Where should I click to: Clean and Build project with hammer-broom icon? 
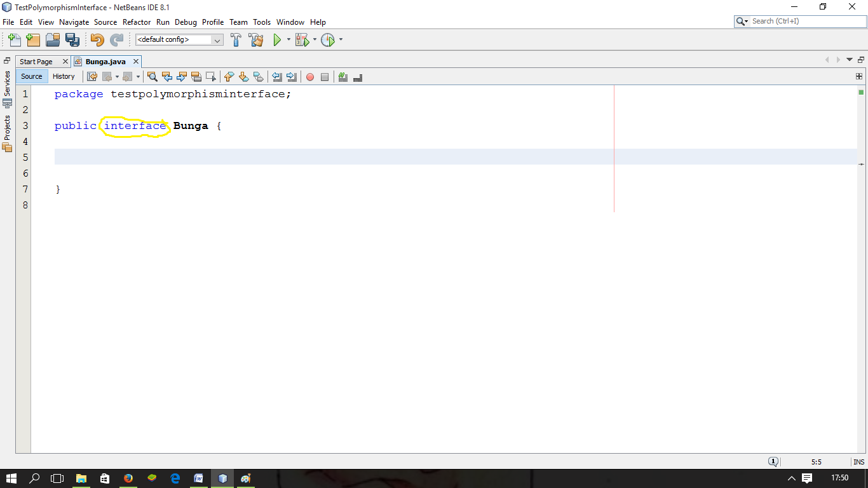point(256,39)
